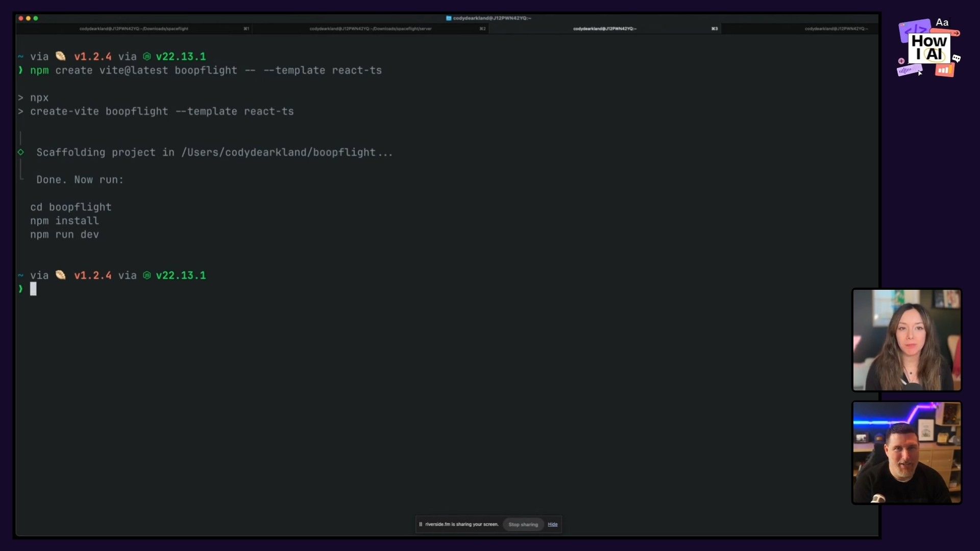
Task: Click the terminal cursor at the prompt
Action: 33,289
